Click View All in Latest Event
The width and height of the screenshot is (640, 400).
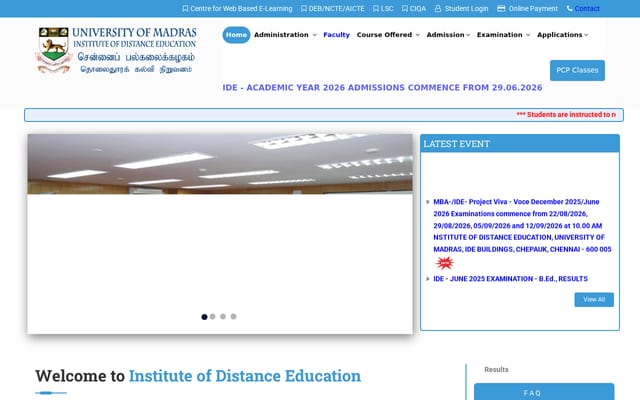(x=594, y=300)
